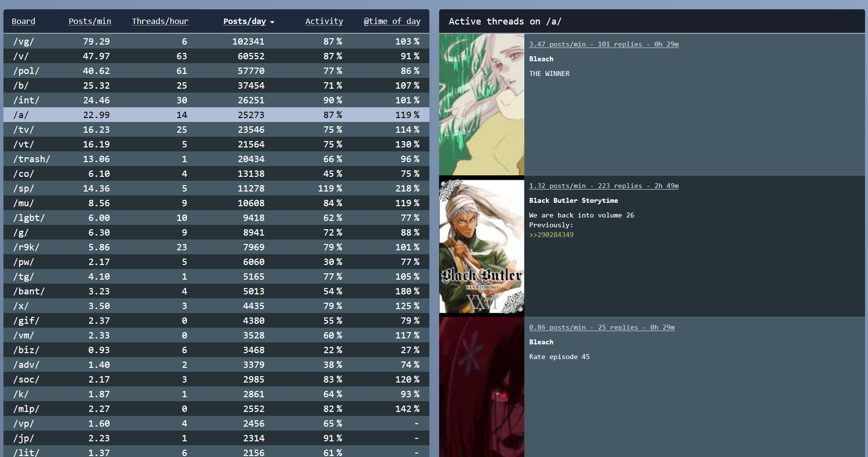
Task: Select the /jp/ board row
Action: (216, 438)
